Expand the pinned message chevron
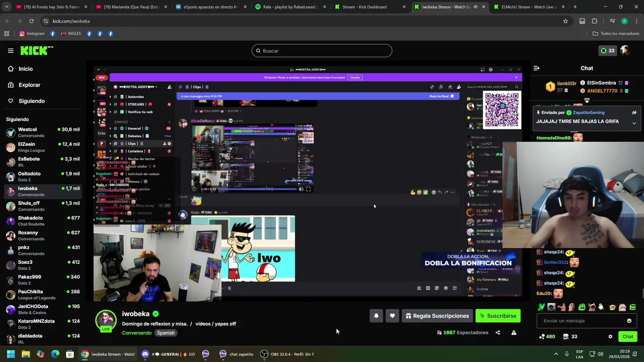 634,123
